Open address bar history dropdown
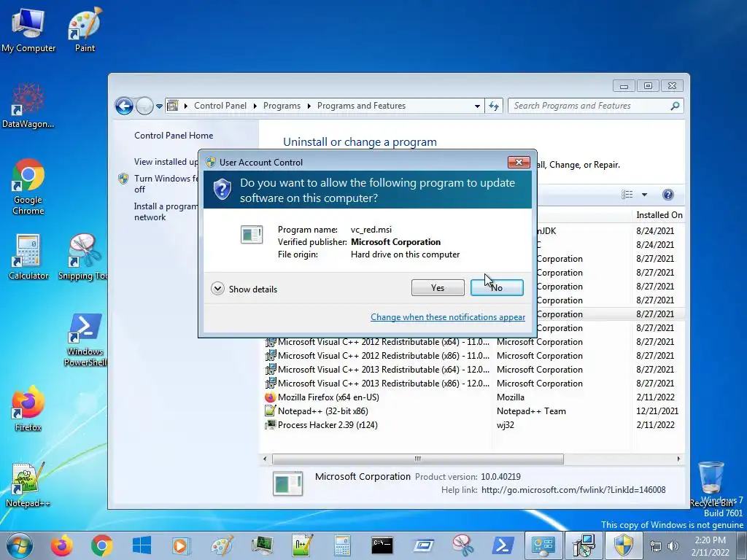The width and height of the screenshot is (747, 560). click(477, 106)
